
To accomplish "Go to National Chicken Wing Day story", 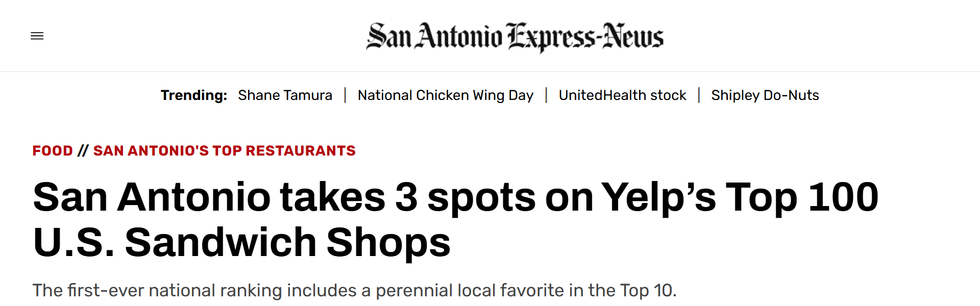I will pos(445,95).
